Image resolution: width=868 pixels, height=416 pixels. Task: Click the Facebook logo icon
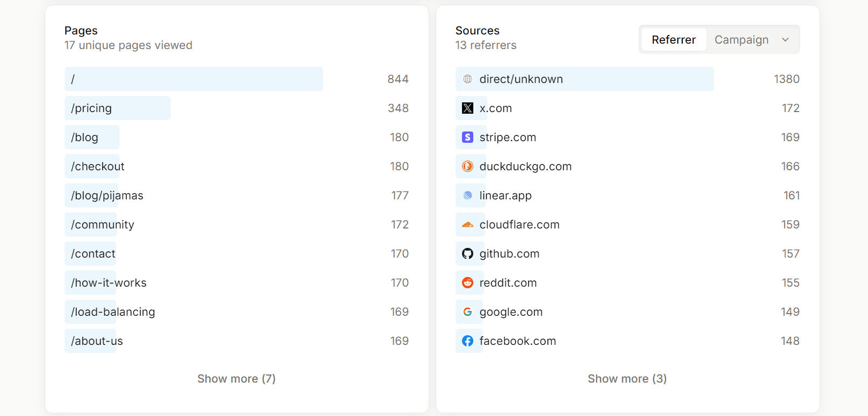(467, 341)
